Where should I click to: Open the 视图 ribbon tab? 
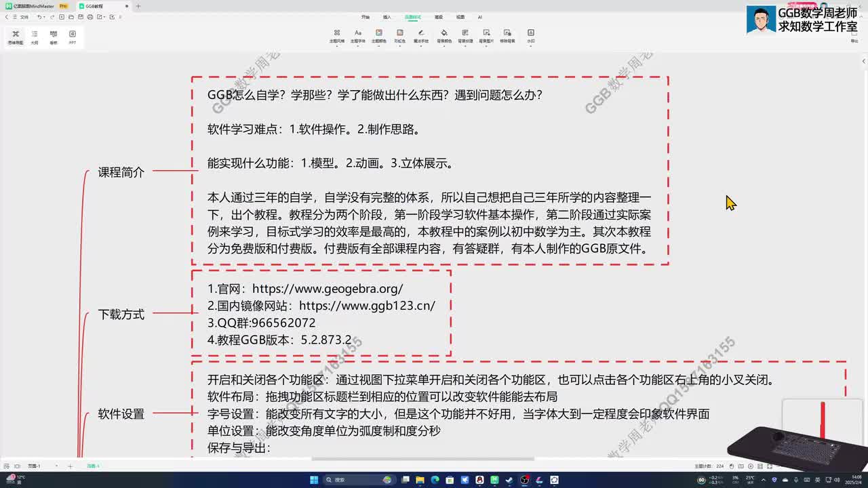coord(460,17)
